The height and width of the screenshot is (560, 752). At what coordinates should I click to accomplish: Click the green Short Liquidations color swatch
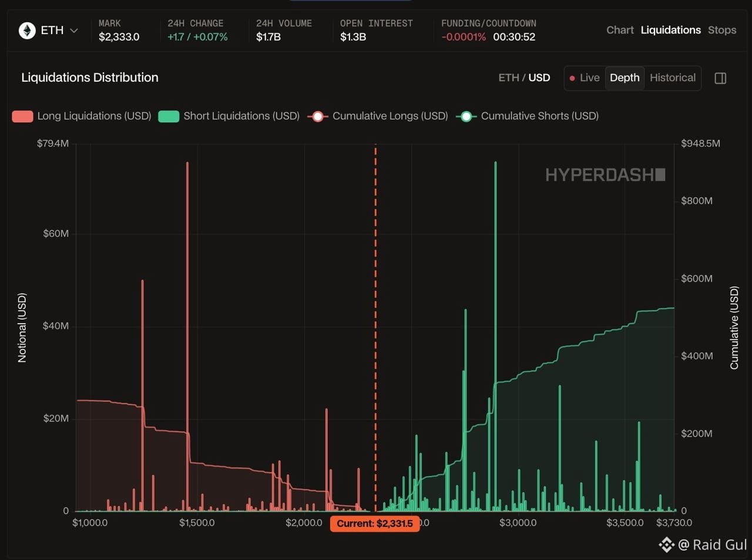pyautogui.click(x=169, y=116)
